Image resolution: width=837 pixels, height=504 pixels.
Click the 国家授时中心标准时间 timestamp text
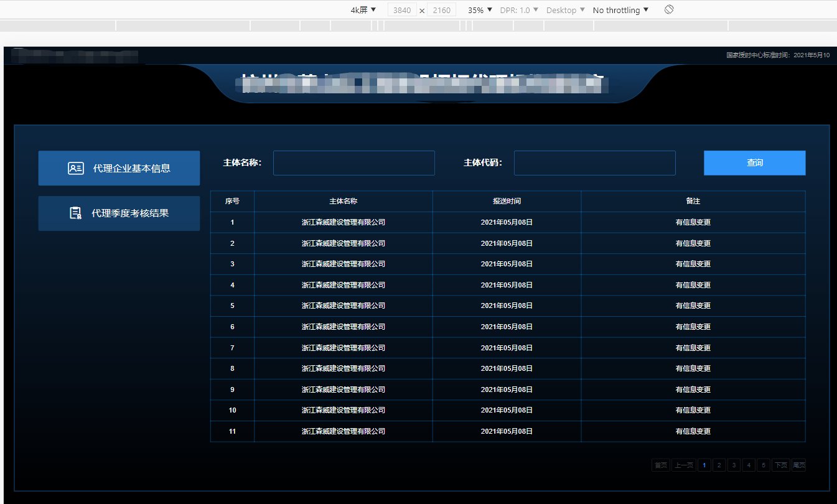[x=778, y=55]
